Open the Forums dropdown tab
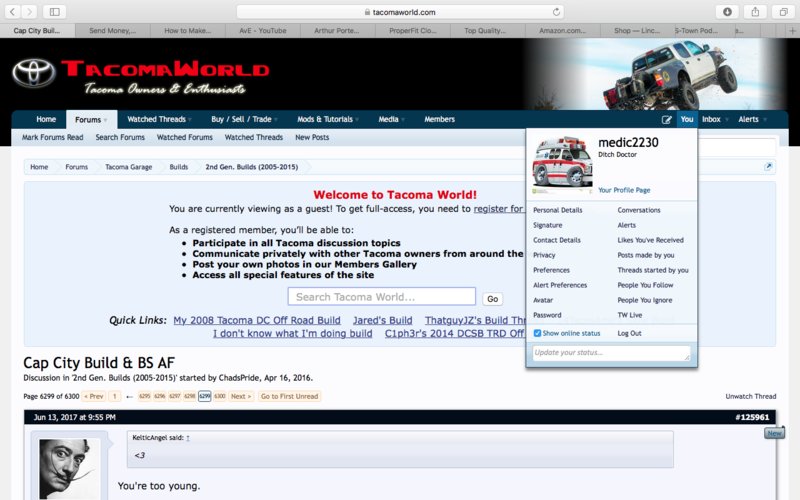Image resolution: width=800 pixels, height=500 pixels. coord(91,119)
